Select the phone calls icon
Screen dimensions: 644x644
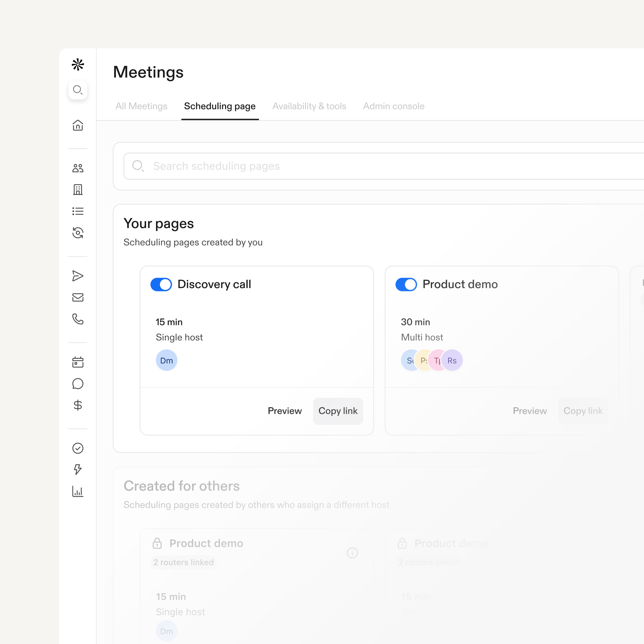pyautogui.click(x=78, y=319)
